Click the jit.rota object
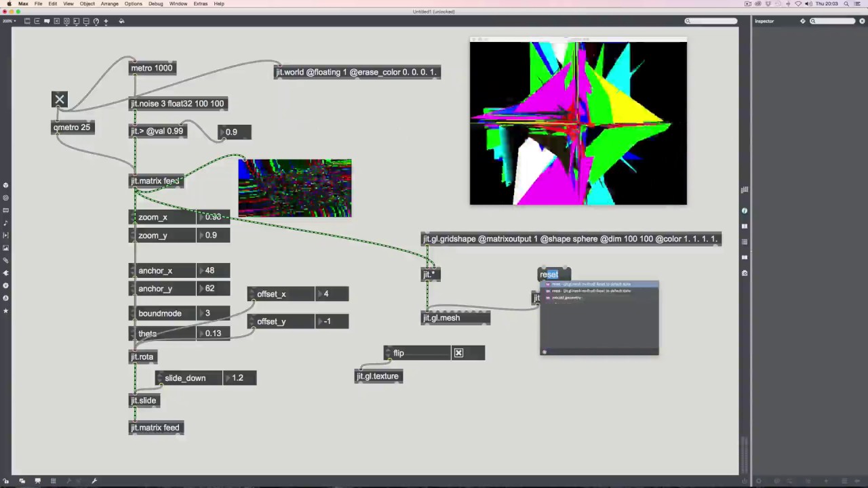868x488 pixels. click(x=142, y=357)
